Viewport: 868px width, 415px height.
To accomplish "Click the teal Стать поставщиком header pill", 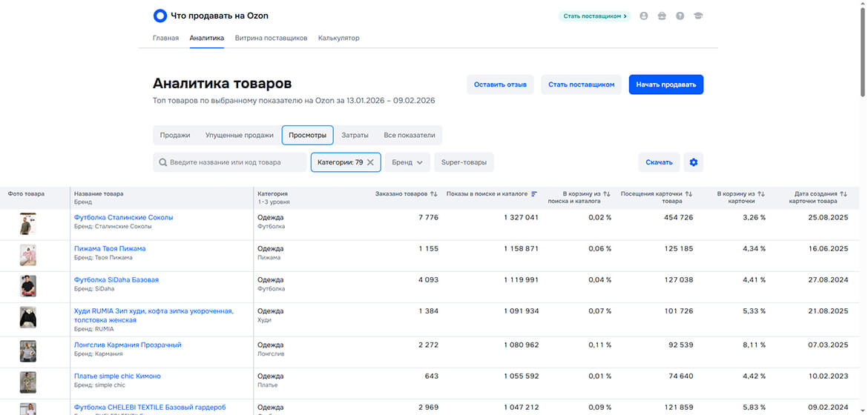I will [x=594, y=16].
